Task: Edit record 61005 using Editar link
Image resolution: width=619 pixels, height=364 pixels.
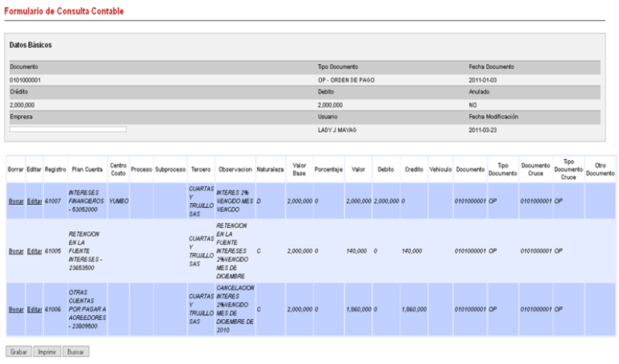Action: (34, 252)
